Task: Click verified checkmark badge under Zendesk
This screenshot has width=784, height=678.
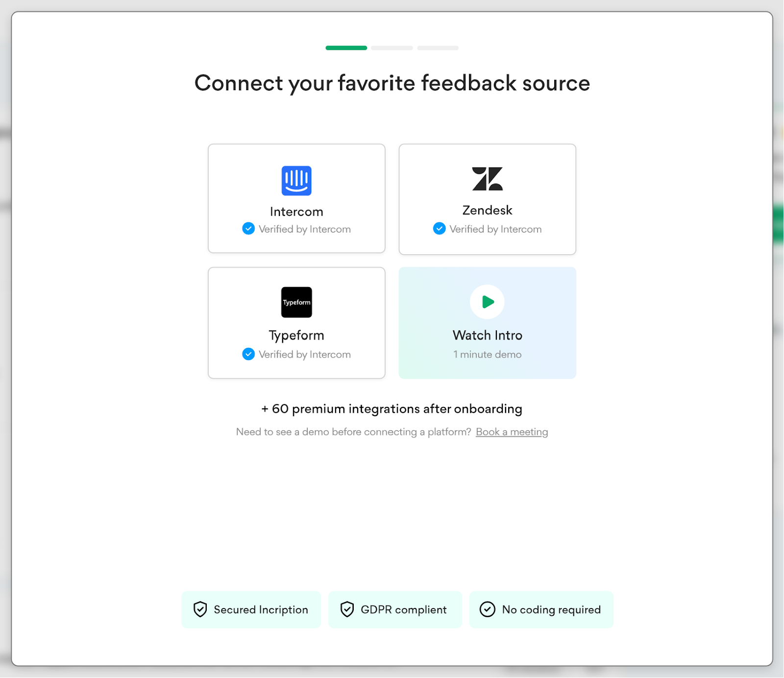Action: pyautogui.click(x=440, y=229)
